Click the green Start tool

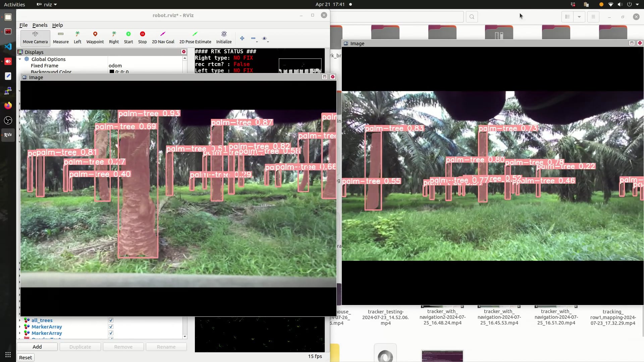(128, 38)
